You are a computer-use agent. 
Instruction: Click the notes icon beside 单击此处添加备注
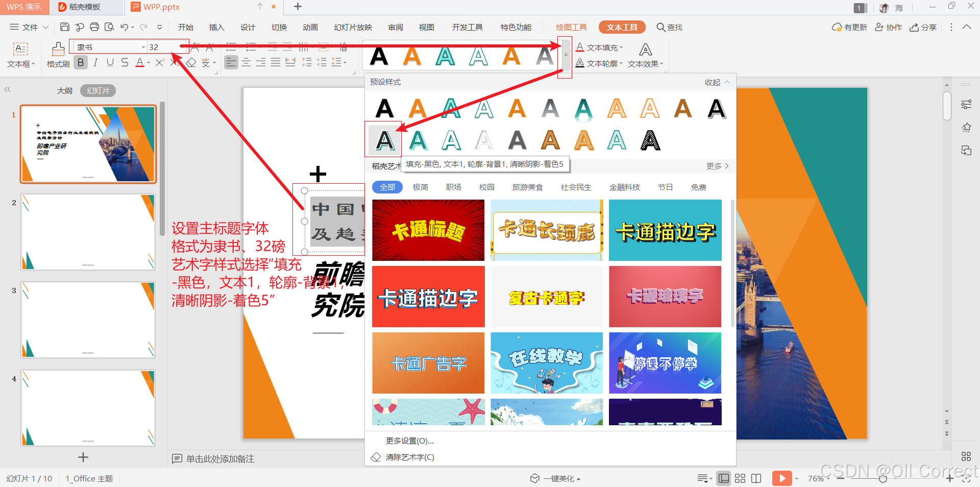pos(177,459)
